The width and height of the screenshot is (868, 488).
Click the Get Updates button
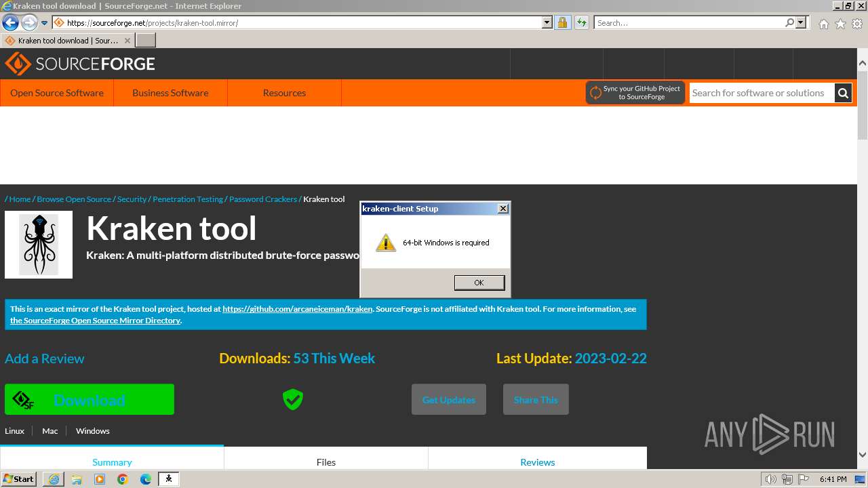449,400
